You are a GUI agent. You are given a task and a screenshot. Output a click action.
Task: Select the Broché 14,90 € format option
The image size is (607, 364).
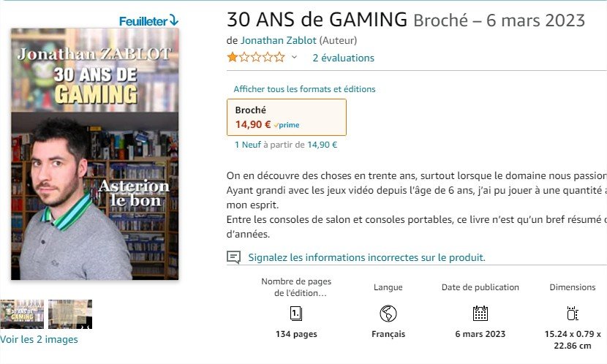point(287,117)
